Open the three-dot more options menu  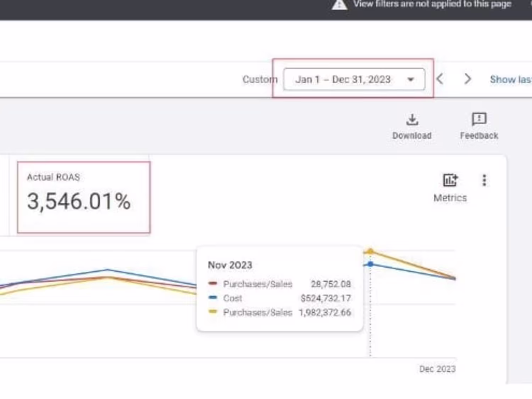484,180
